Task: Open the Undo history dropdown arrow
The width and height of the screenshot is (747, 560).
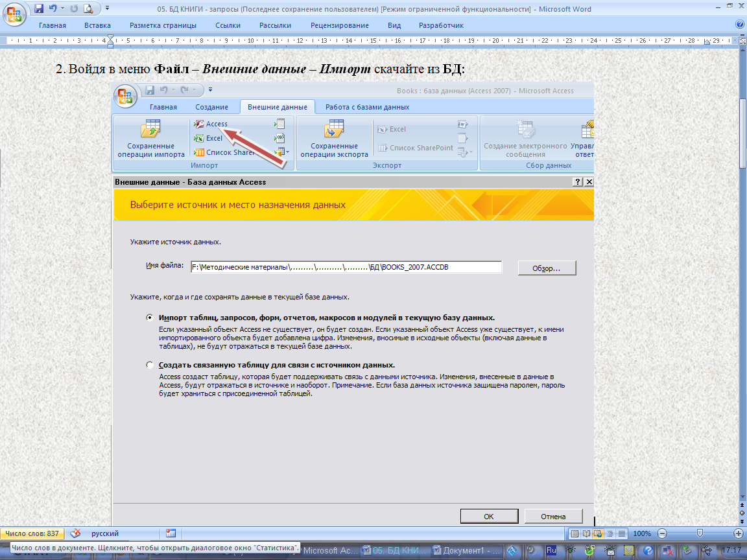Action: click(x=62, y=8)
